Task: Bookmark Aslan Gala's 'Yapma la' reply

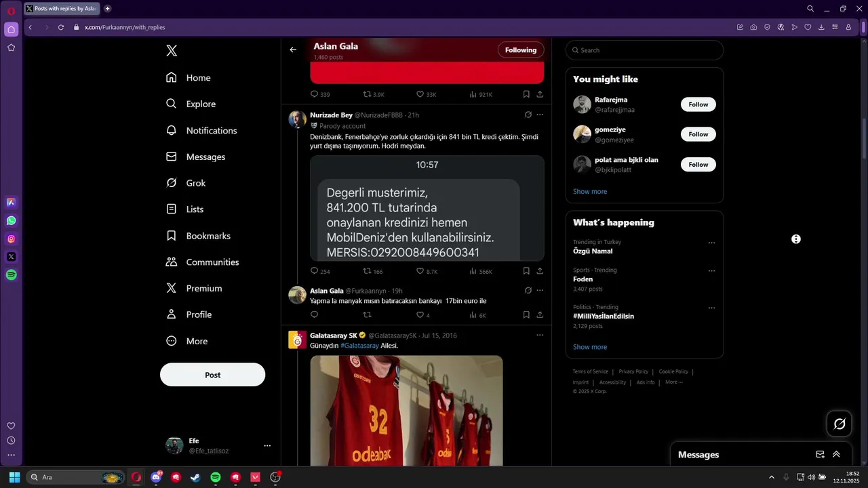Action: (x=526, y=314)
